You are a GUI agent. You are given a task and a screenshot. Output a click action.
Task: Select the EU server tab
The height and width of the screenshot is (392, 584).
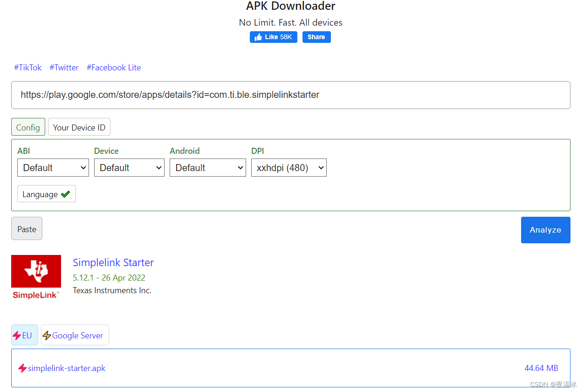25,335
